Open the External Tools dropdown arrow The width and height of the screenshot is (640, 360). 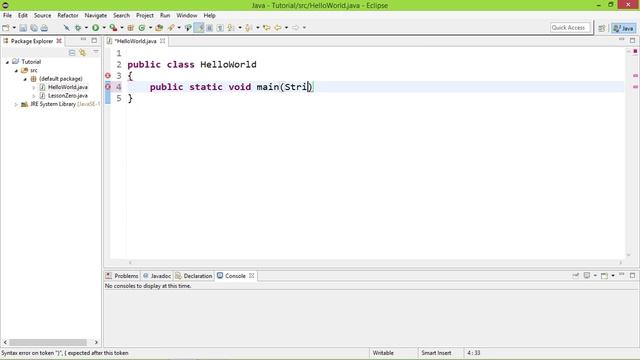pos(122,28)
